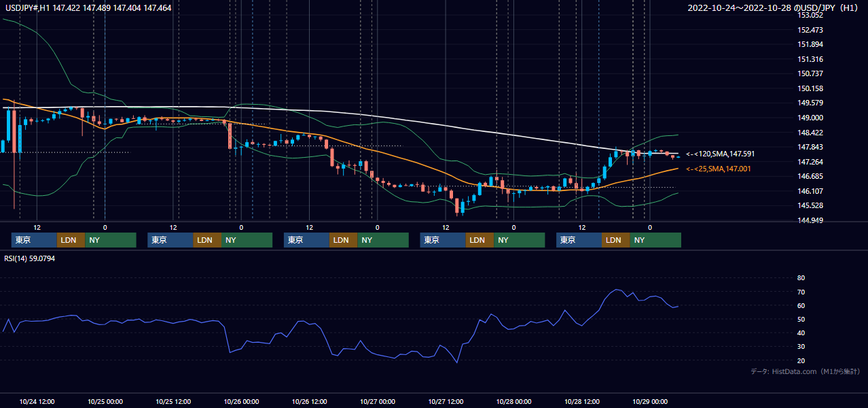Click the 10/25 12:00 time axis label
The height and width of the screenshot is (408, 868).
point(173,401)
